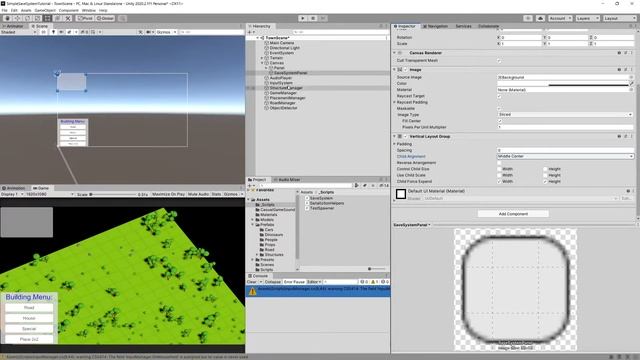Click the search-by-type icon in Project panel
The width and height of the screenshot is (640, 360).
click(x=357, y=185)
